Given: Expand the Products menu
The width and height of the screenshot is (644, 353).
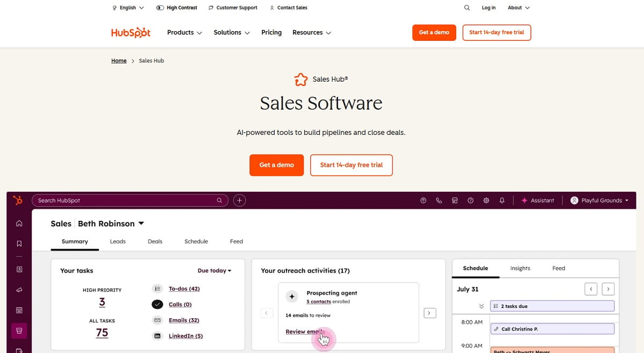Looking at the screenshot, I should pyautogui.click(x=185, y=32).
